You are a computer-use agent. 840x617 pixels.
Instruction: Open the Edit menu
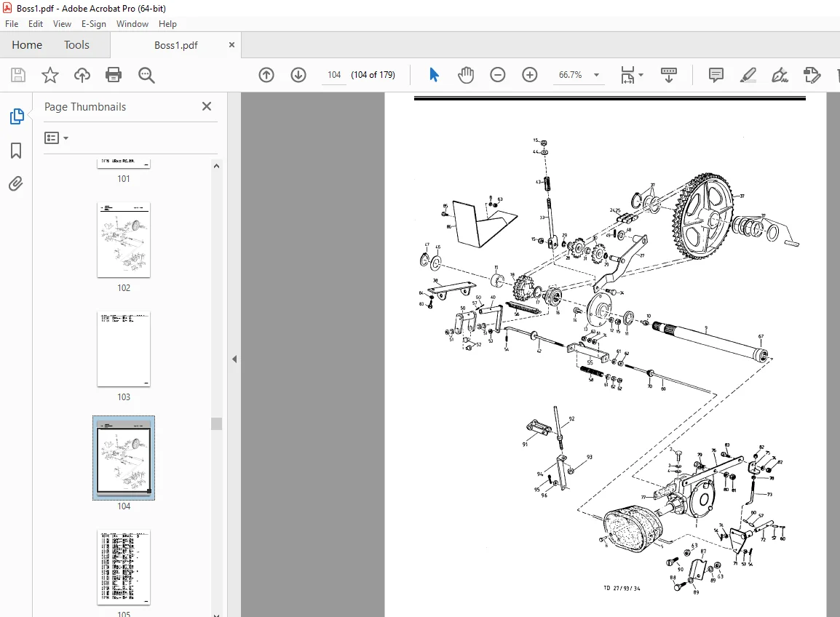coord(36,24)
